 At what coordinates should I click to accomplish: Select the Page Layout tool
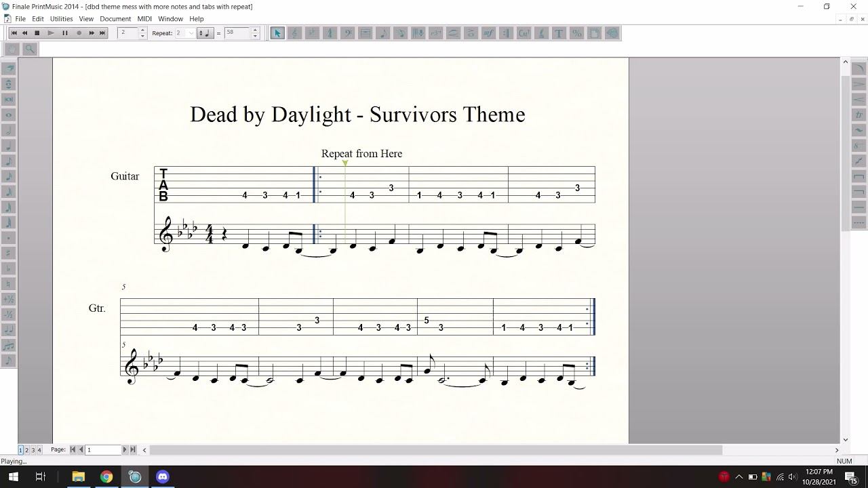[x=595, y=33]
